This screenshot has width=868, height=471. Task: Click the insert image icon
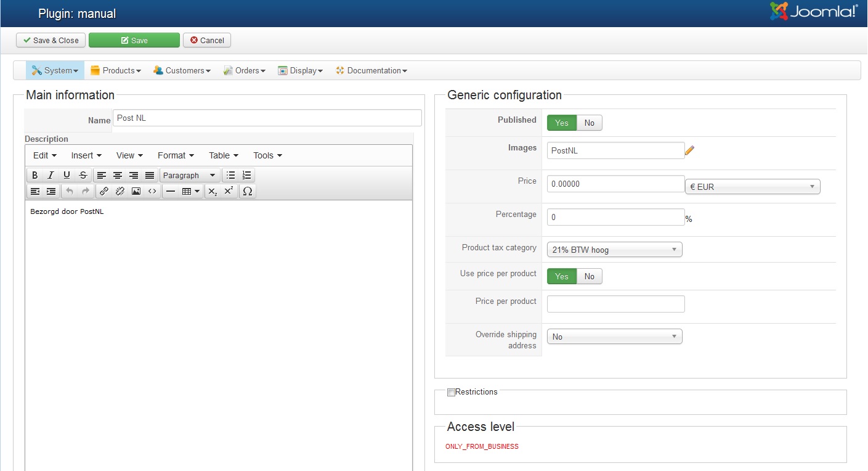pos(136,192)
